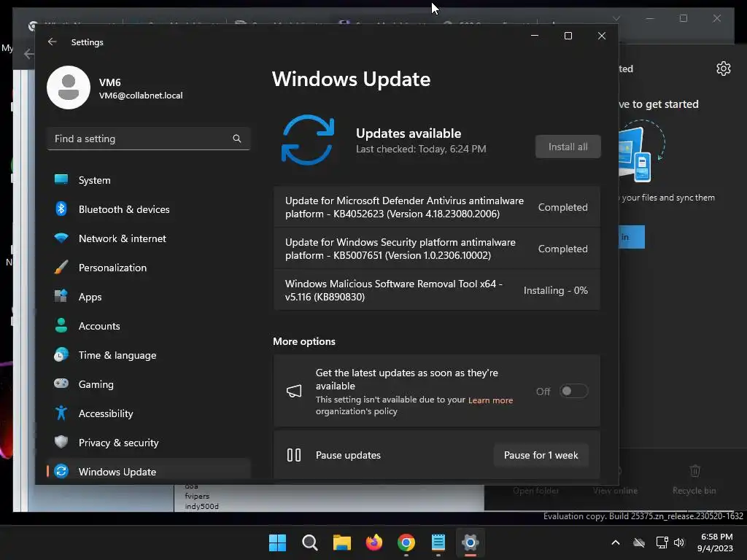The image size is (747, 560).
Task: Click the Gaming controller icon
Action: tap(61, 384)
